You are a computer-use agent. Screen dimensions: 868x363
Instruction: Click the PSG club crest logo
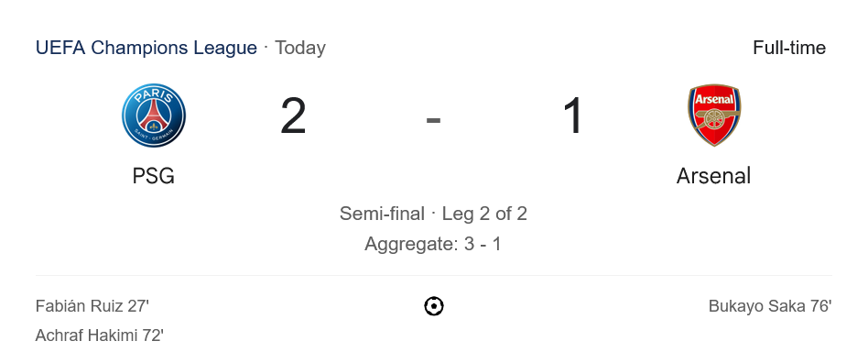[154, 115]
